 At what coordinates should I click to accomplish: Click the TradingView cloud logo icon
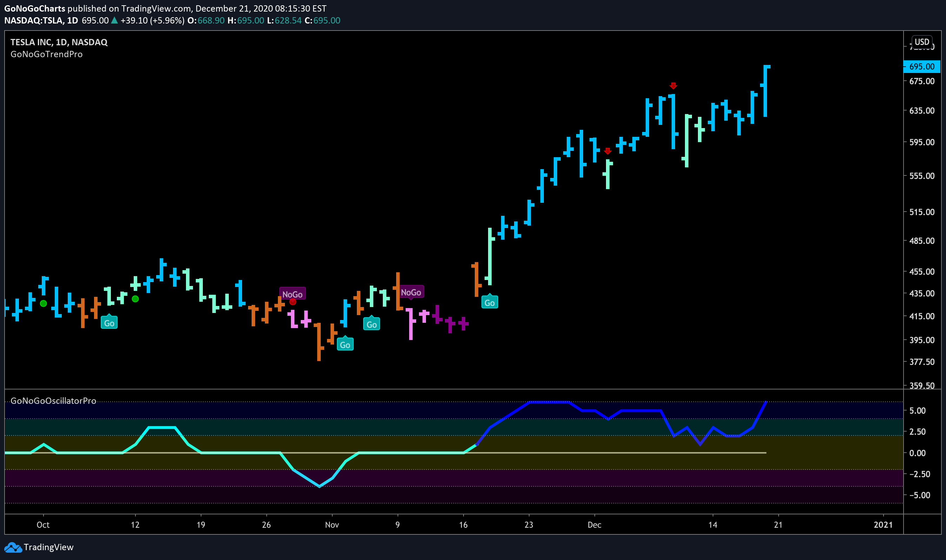pos(13,547)
